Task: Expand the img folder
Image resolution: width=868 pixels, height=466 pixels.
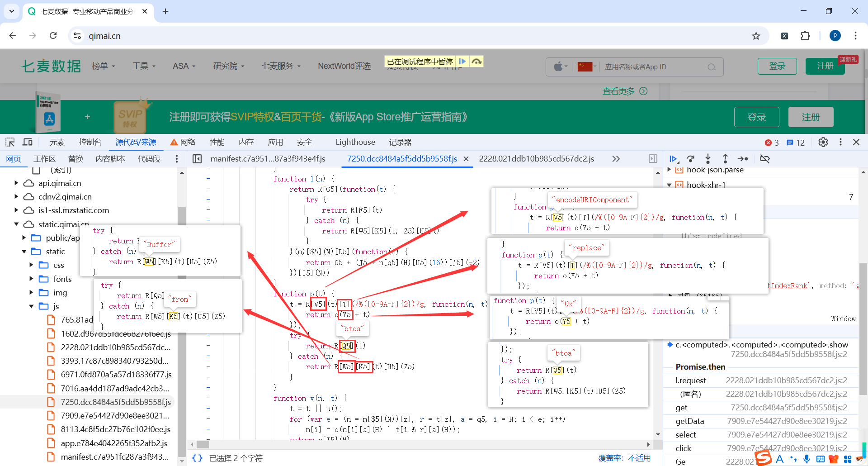Action: (31, 292)
